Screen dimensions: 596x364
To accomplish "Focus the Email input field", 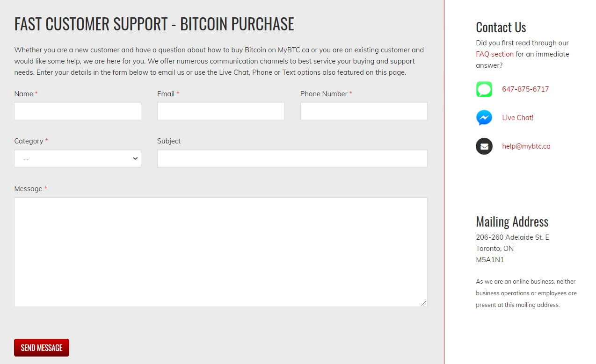I will click(x=221, y=111).
